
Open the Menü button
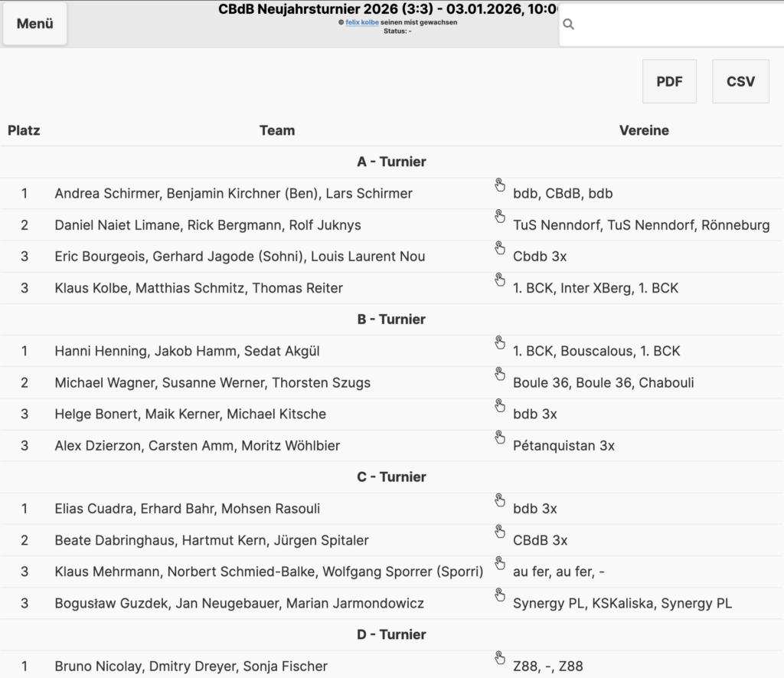click(35, 24)
